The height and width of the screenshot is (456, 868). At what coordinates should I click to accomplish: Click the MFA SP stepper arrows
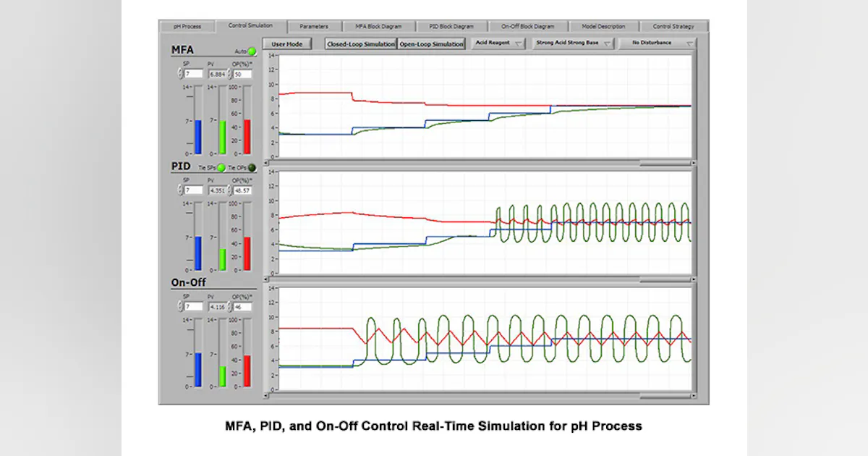click(x=181, y=74)
